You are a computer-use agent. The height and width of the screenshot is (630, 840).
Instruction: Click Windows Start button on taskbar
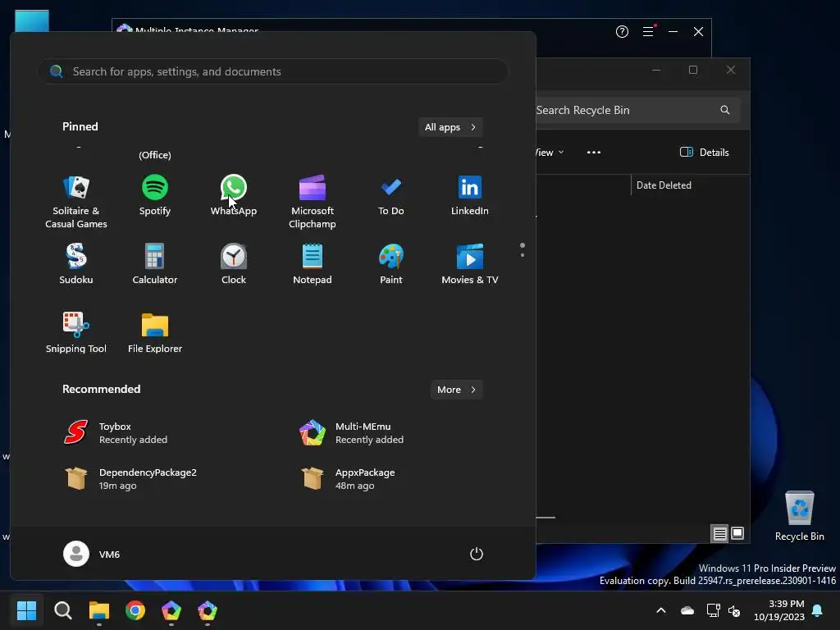(26, 610)
